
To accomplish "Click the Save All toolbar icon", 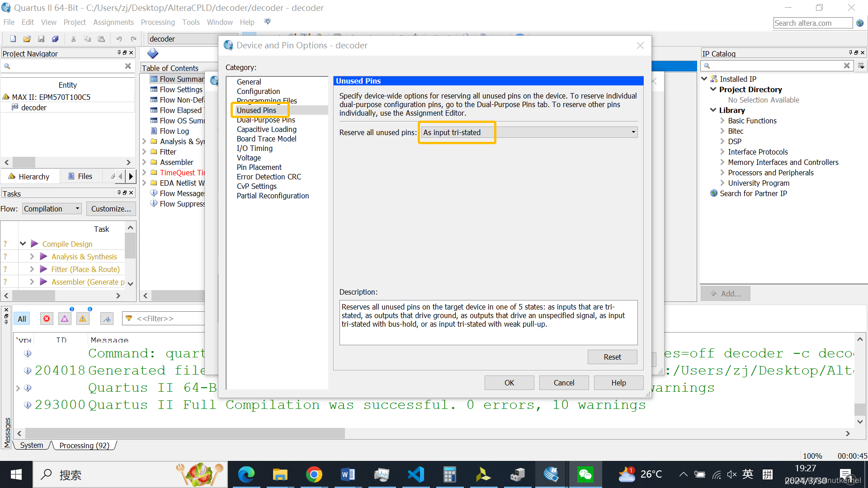I will (55, 39).
